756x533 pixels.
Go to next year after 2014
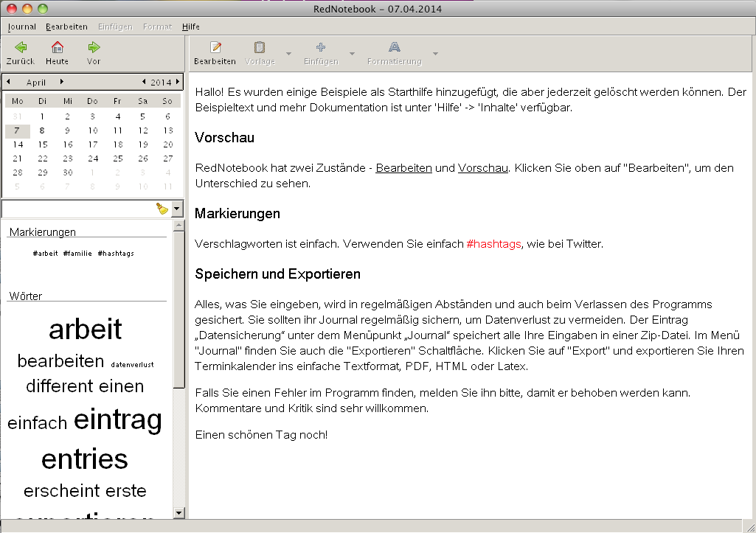point(178,82)
